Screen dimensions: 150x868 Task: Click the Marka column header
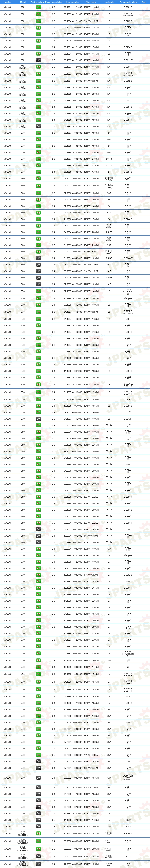point(7,2)
